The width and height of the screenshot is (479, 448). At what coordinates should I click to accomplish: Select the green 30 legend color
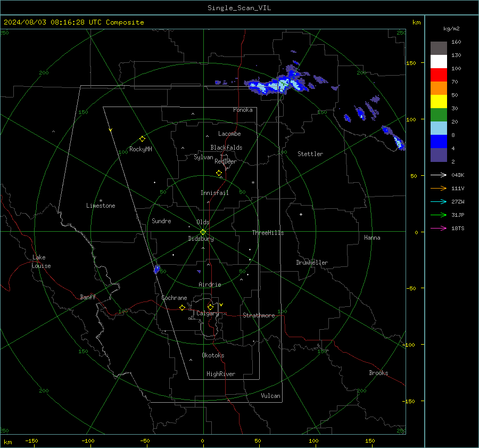[x=439, y=115]
